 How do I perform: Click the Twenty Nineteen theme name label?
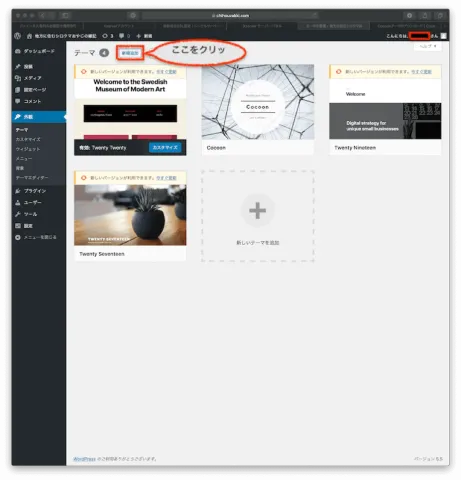[x=355, y=148]
